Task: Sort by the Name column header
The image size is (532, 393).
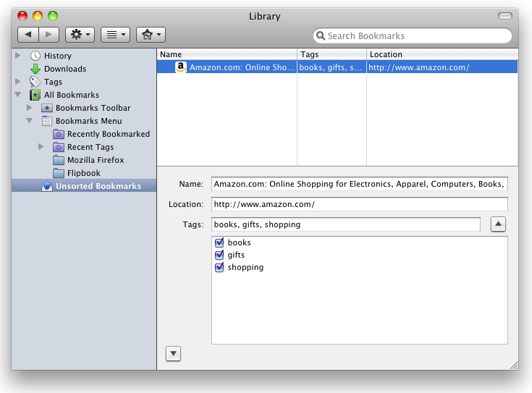Action: (x=227, y=54)
